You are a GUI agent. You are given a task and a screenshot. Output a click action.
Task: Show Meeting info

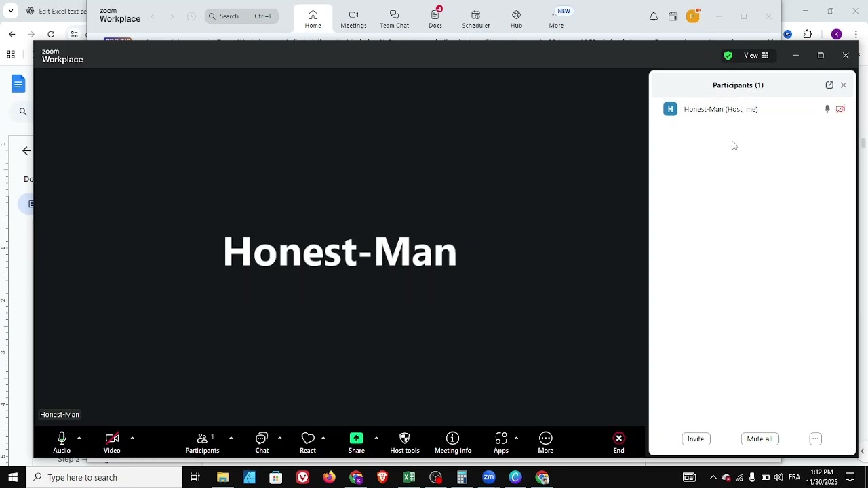tap(453, 443)
